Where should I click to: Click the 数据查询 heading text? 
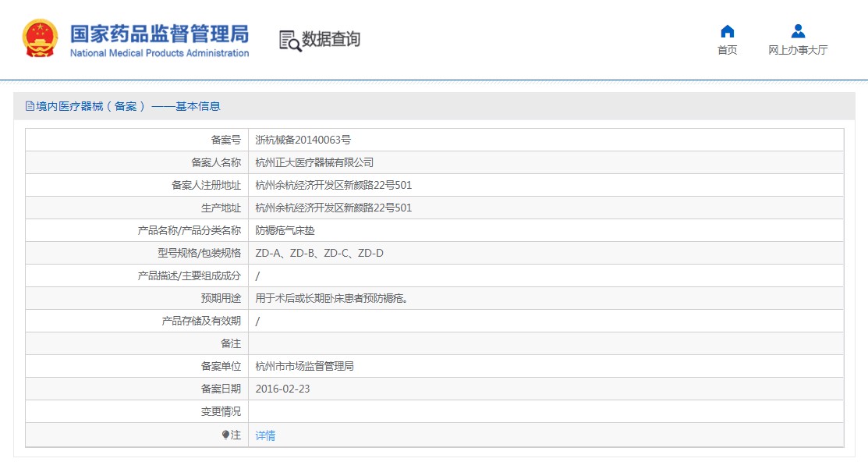331,39
